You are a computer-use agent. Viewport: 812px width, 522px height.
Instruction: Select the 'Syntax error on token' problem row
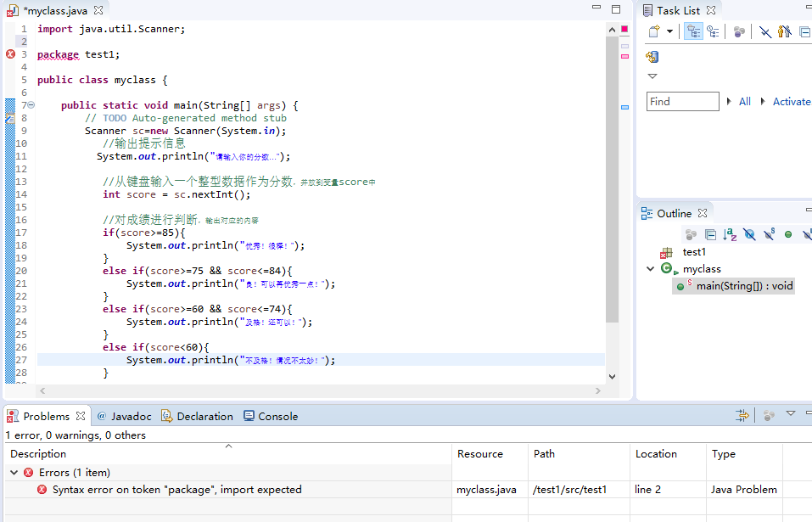[394, 490]
